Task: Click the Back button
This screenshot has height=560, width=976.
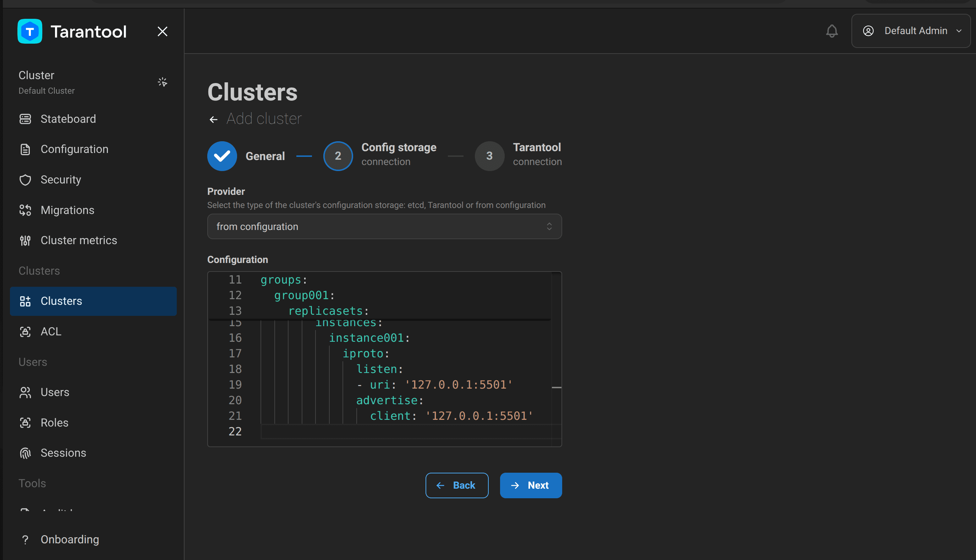Action: (457, 485)
